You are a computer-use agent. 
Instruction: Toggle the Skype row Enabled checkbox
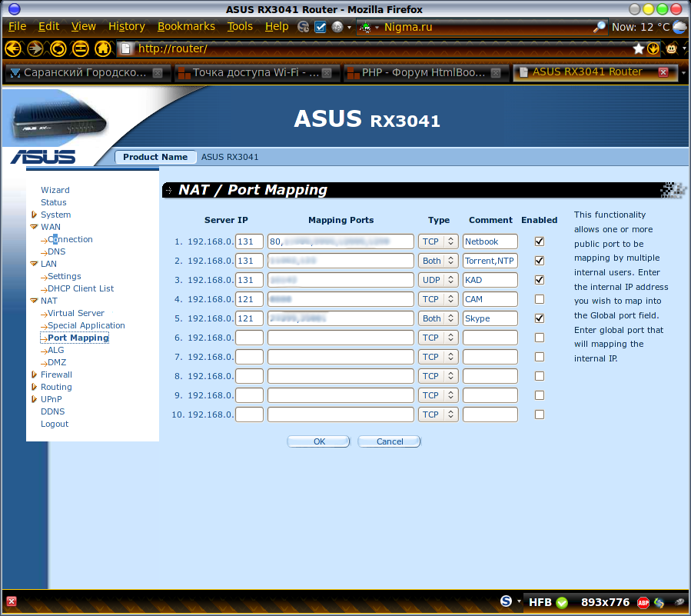[x=540, y=318]
